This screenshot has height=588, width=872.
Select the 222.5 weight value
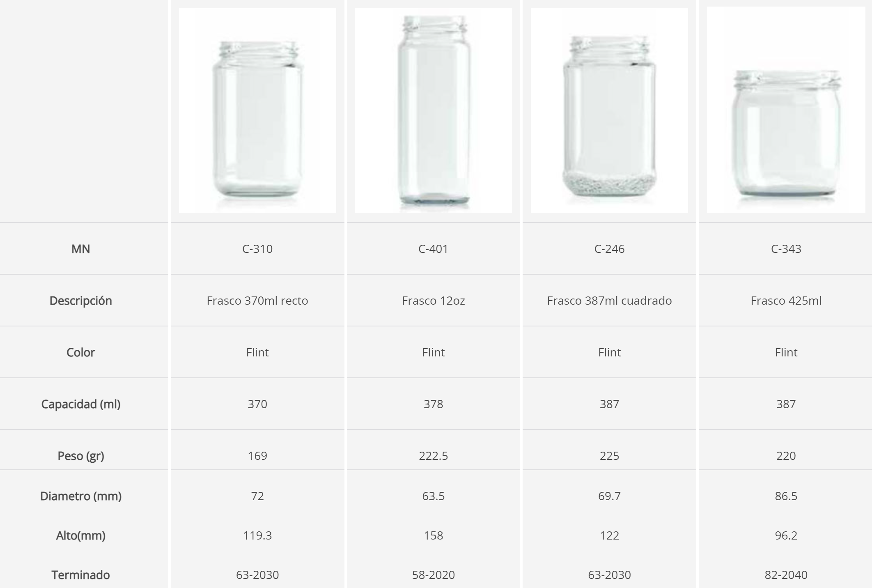433,456
